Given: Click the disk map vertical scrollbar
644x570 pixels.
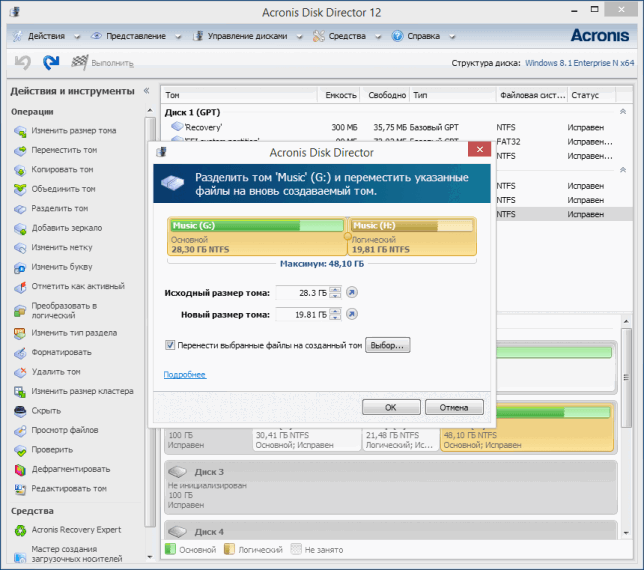Looking at the screenshot, I should tap(626, 378).
